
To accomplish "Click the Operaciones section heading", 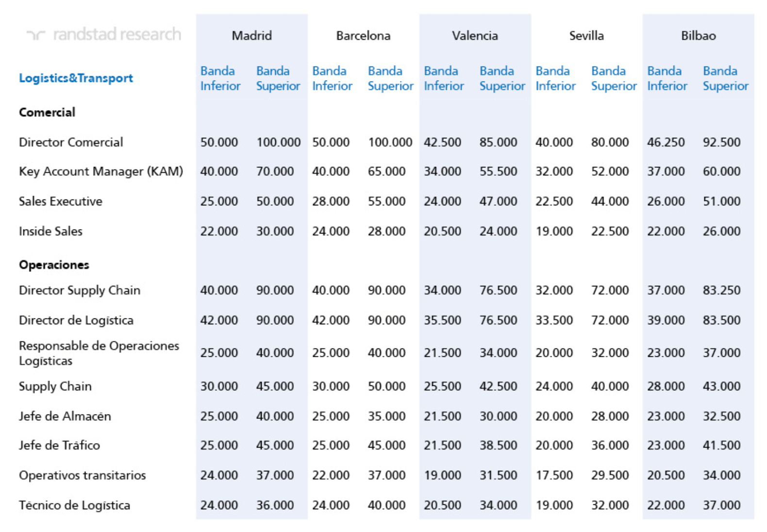I will pos(54,265).
